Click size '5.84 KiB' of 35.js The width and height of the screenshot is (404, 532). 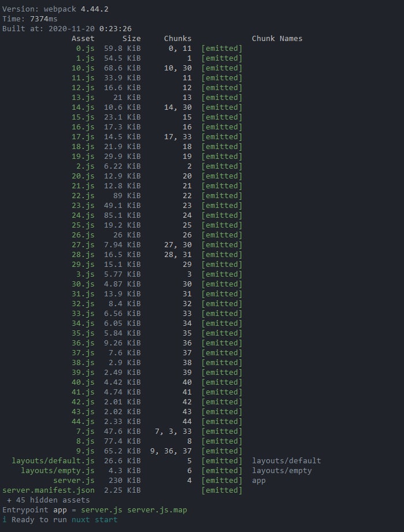pos(122,333)
